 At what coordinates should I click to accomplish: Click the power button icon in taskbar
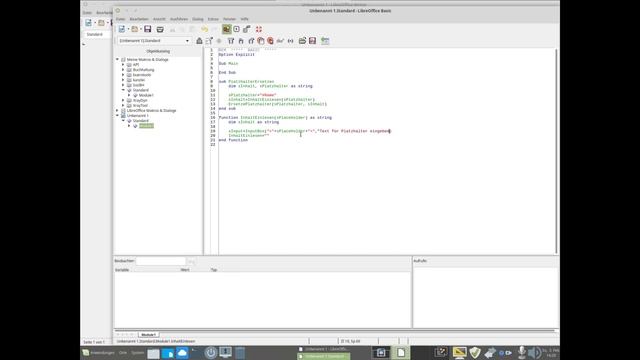point(211,353)
